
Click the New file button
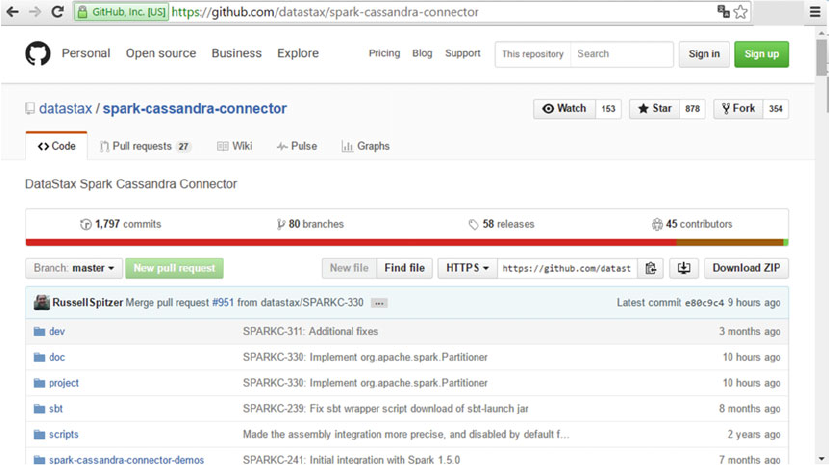click(x=349, y=268)
